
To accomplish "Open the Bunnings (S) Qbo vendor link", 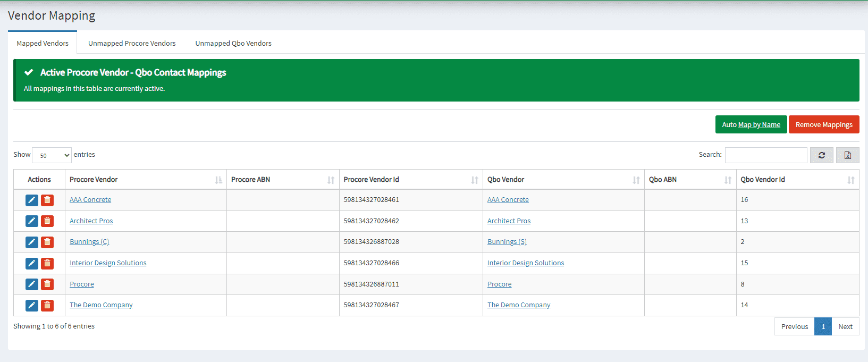I will point(507,242).
